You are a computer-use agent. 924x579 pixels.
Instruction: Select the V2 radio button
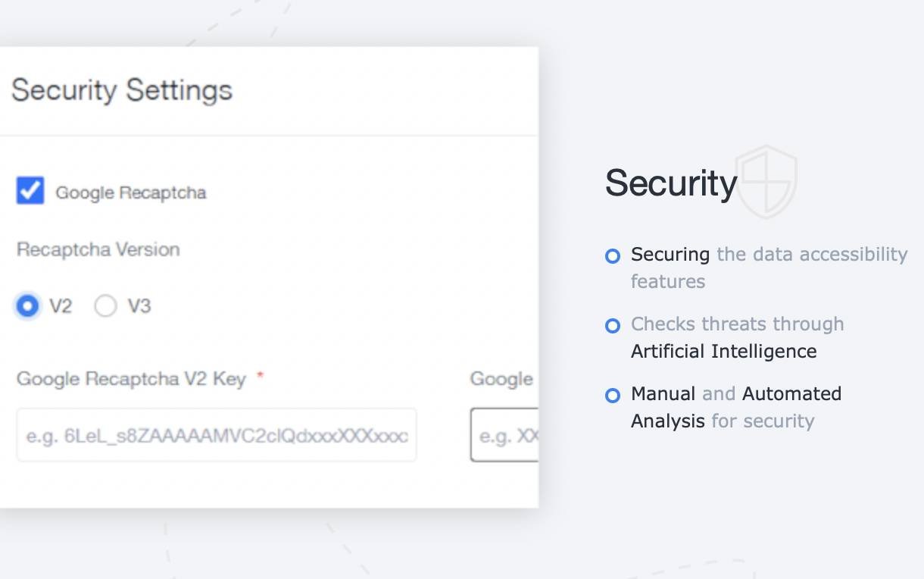click(28, 306)
